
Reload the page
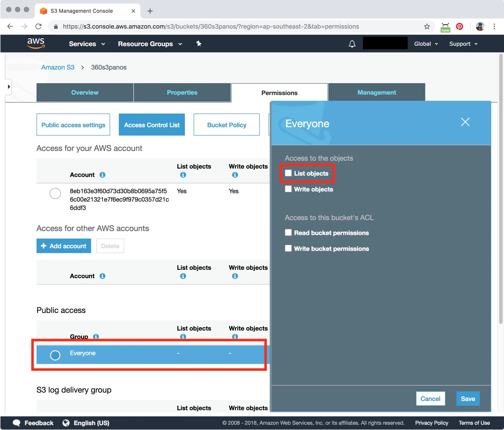coord(39,26)
